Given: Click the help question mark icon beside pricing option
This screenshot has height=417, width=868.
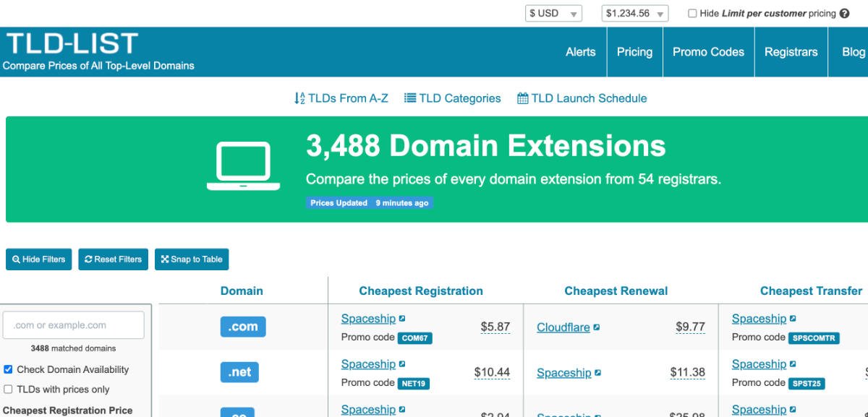Looking at the screenshot, I should [844, 13].
